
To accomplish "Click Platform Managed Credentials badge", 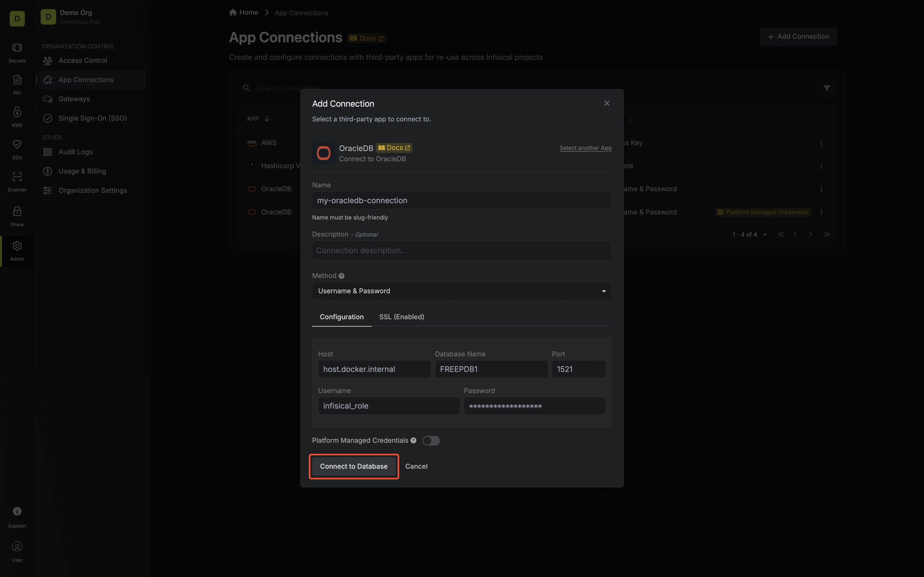I will tap(763, 212).
